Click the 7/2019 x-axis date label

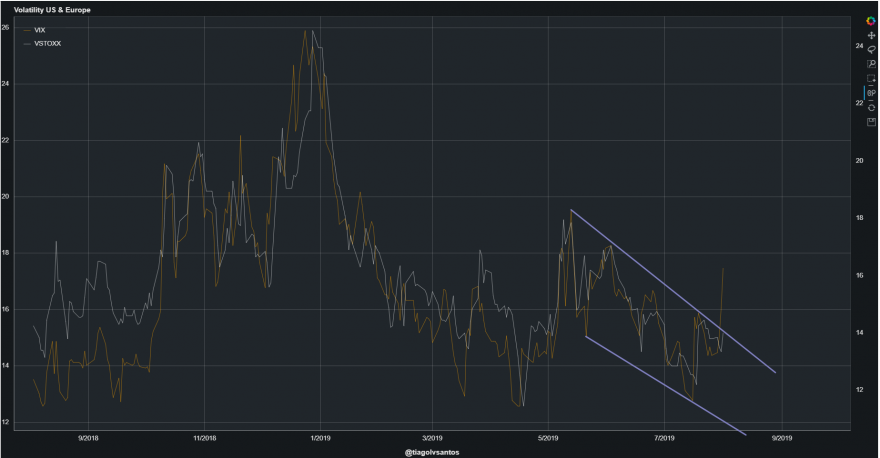click(x=664, y=438)
